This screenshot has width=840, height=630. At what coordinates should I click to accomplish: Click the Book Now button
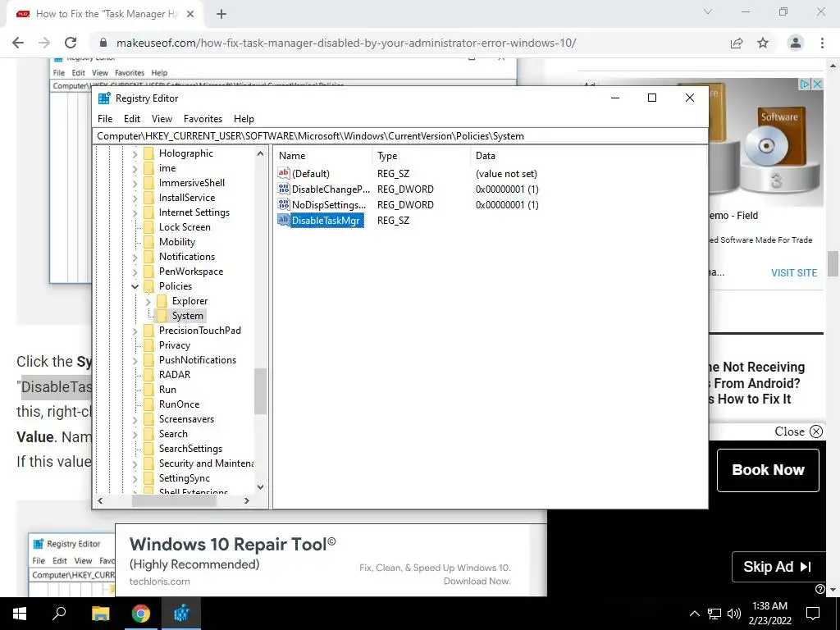[768, 470]
